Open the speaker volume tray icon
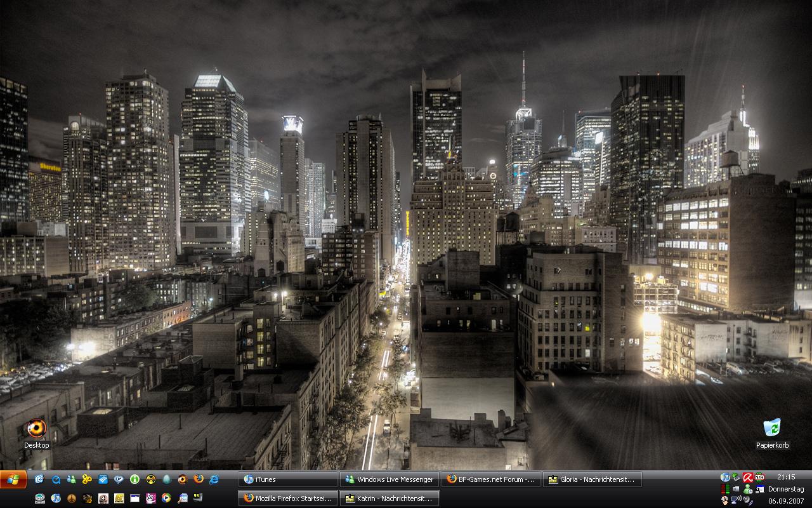The width and height of the screenshot is (812, 508). (x=748, y=500)
